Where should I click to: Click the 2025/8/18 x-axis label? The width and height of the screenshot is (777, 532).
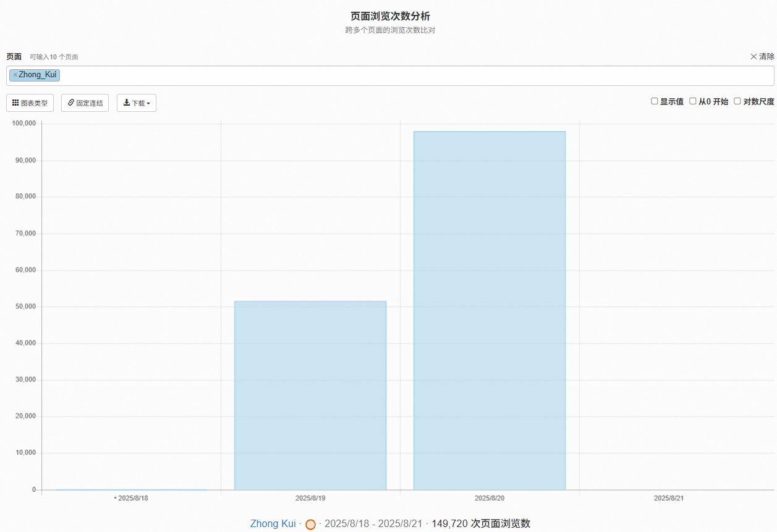click(133, 497)
